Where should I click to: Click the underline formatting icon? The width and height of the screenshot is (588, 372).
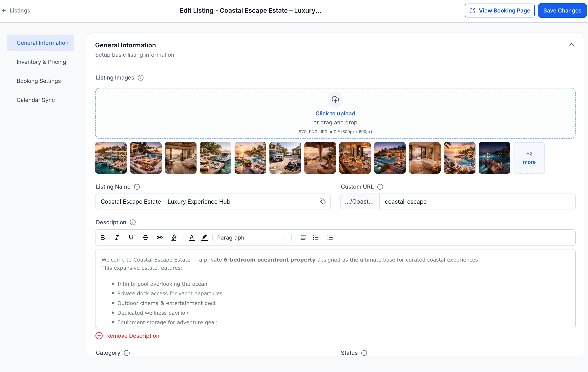[x=131, y=238]
